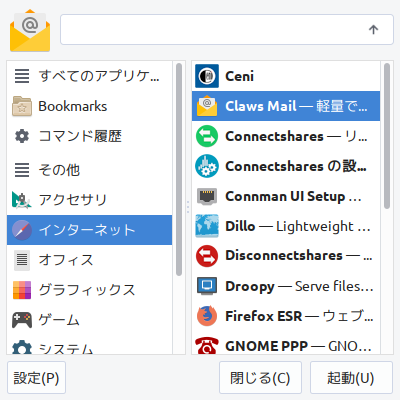Viewport: 400px width, 400px height.
Task: Click the Claws Mail envelope icon in list
Action: click(207, 106)
